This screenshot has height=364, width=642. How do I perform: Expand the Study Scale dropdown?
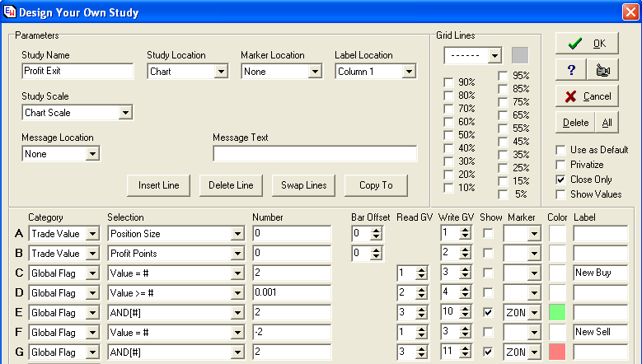click(x=125, y=113)
